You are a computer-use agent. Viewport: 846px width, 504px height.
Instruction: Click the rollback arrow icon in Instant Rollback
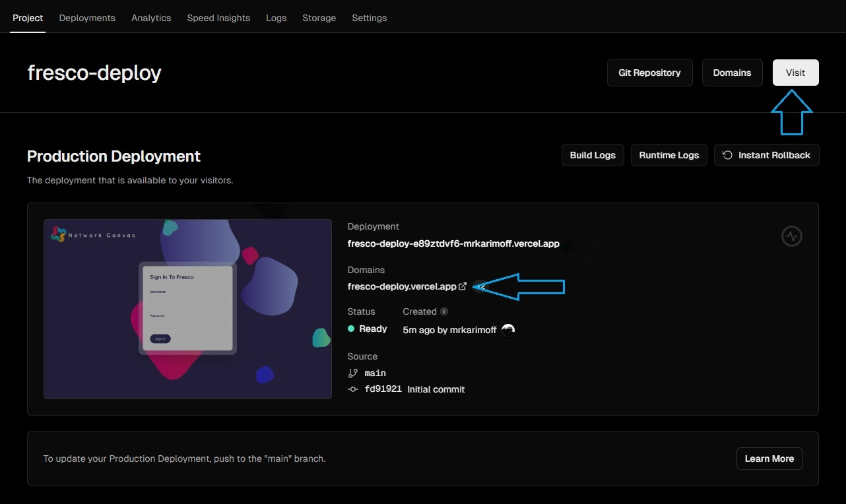(727, 155)
